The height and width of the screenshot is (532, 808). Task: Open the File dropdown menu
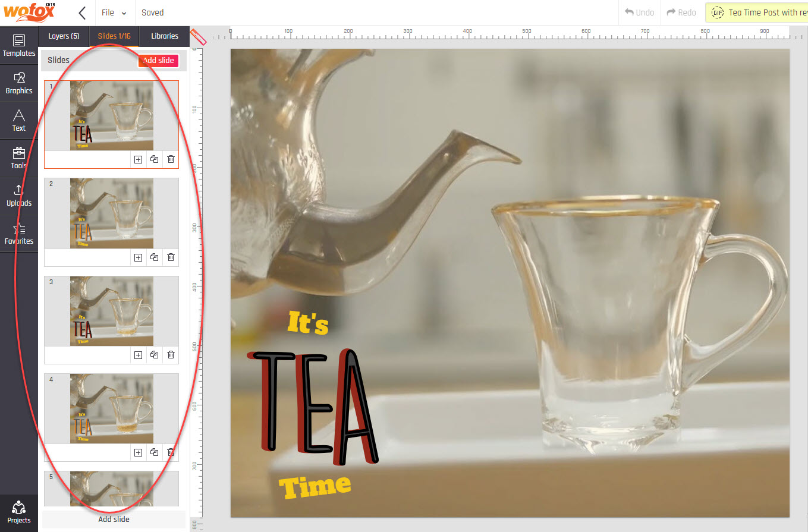point(114,12)
